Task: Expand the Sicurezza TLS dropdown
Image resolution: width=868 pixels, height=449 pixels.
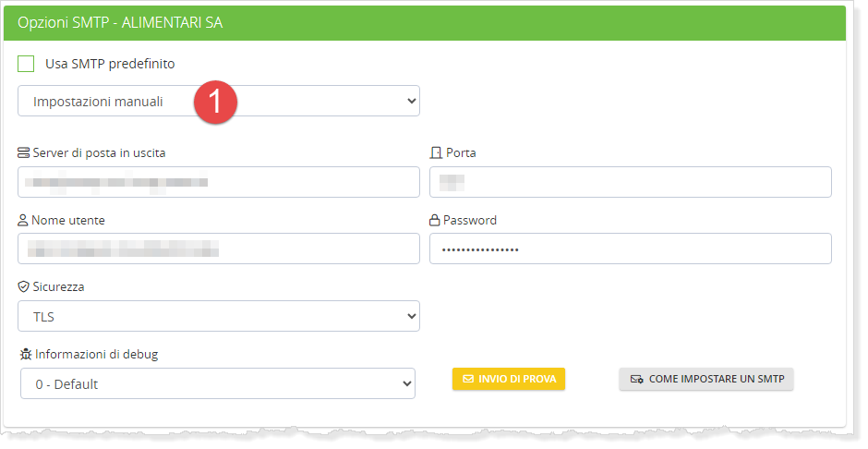Action: coord(219,316)
